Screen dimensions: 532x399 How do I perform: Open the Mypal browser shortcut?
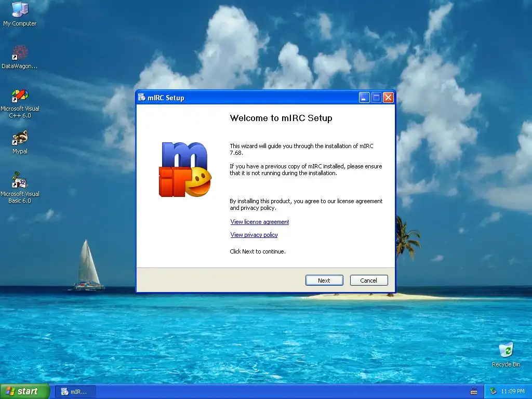click(20, 142)
